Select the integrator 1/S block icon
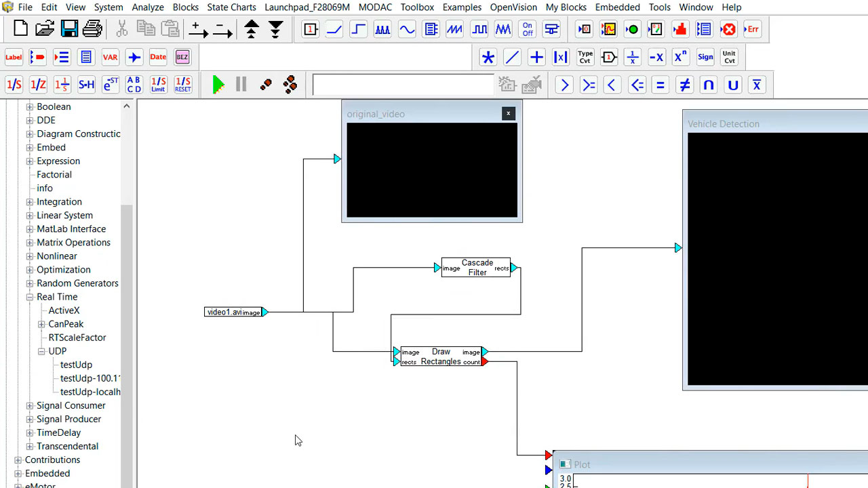 click(x=14, y=85)
